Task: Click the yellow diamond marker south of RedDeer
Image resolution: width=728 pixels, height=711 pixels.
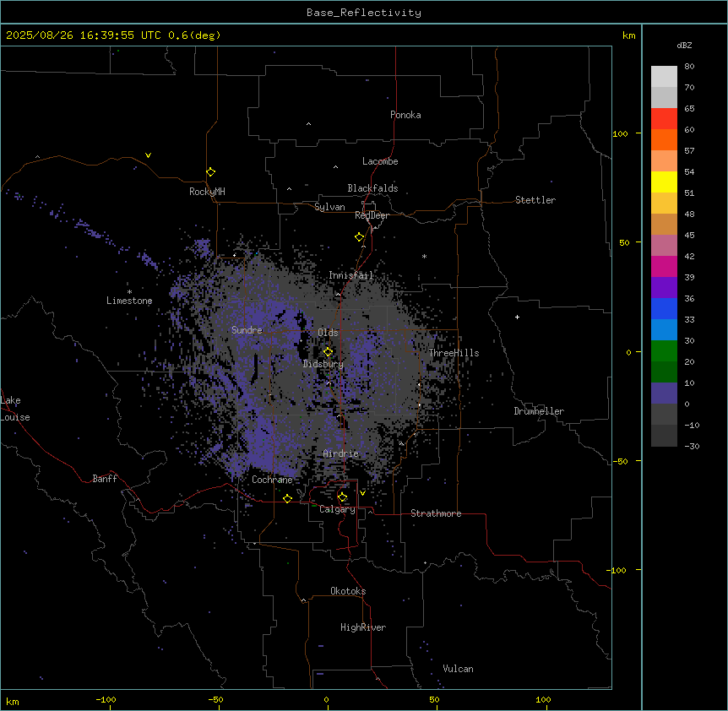Action: click(x=360, y=237)
